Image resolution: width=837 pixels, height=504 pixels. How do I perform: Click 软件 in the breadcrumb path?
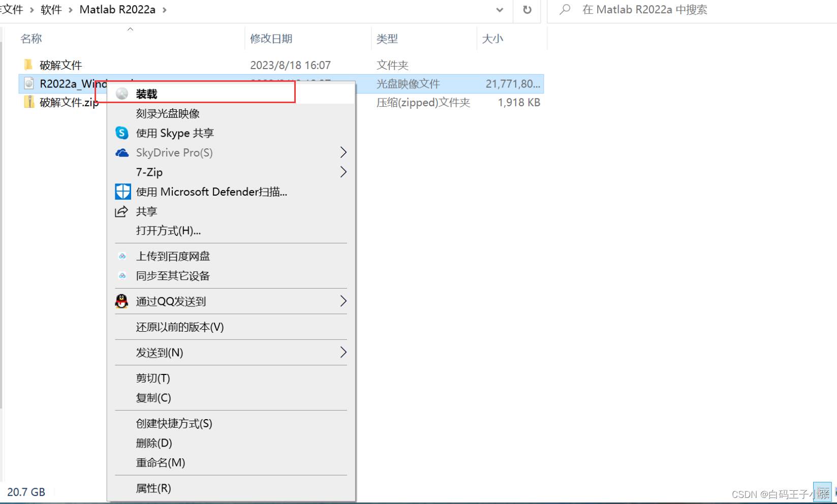(51, 10)
